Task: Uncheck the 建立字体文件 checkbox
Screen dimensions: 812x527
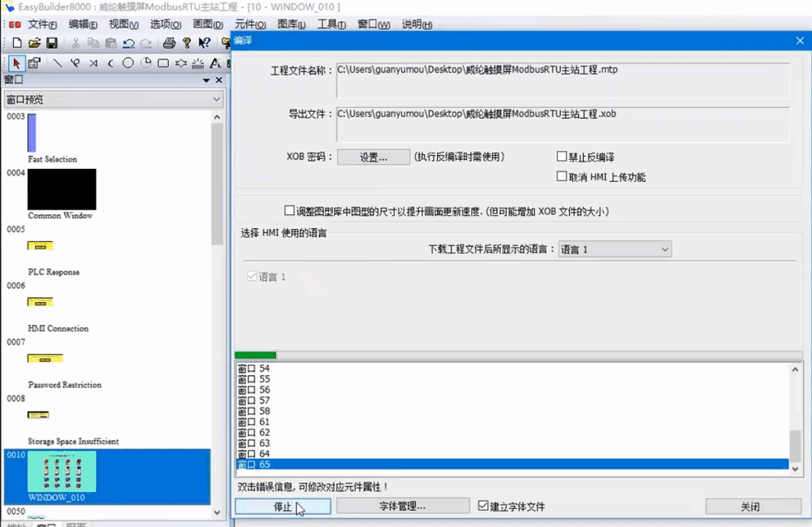Action: [484, 506]
